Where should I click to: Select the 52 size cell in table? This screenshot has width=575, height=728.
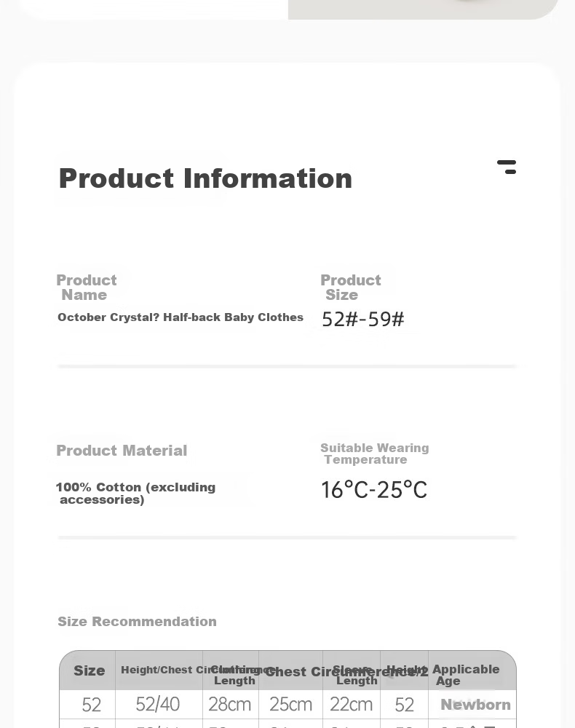coord(92,705)
